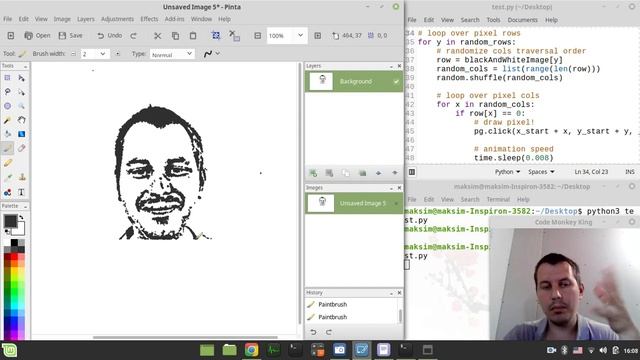Open Pinta's Layers menu
This screenshot has height=360, width=640.
[86, 19]
